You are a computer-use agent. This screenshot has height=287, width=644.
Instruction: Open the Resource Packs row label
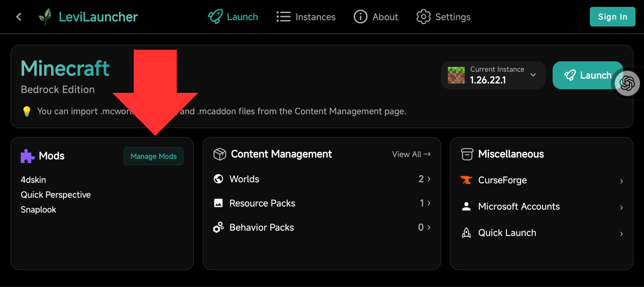click(262, 203)
